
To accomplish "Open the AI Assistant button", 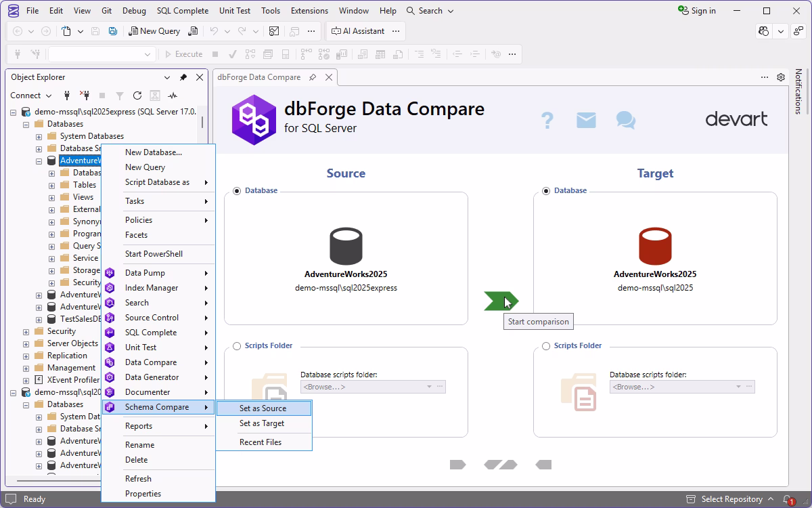I will (x=358, y=31).
